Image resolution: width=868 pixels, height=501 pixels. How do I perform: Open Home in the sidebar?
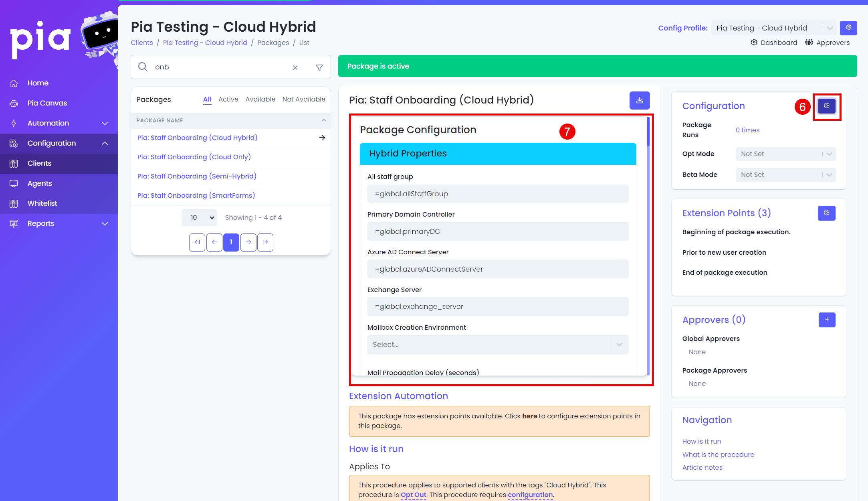[59, 83]
